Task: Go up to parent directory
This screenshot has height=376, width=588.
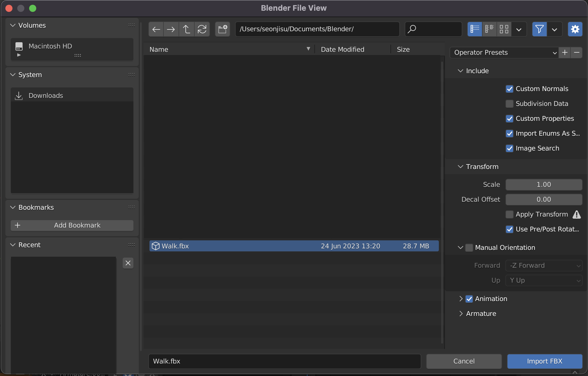Action: [187, 29]
